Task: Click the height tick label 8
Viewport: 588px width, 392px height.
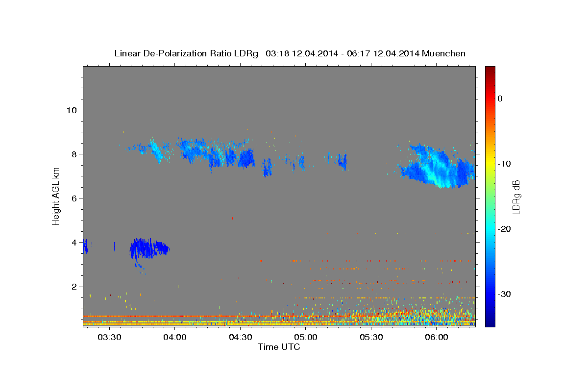Action: point(73,154)
